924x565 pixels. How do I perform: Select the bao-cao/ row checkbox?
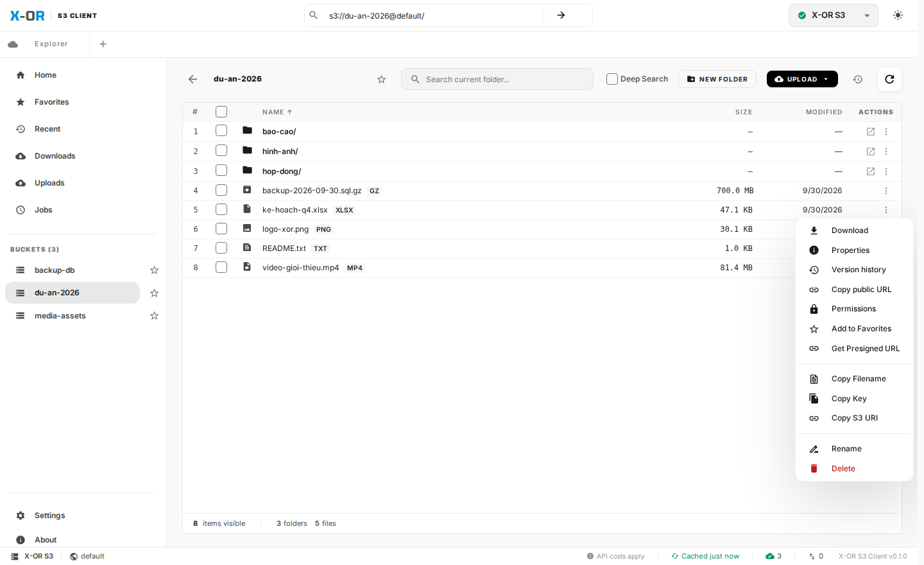pyautogui.click(x=221, y=131)
